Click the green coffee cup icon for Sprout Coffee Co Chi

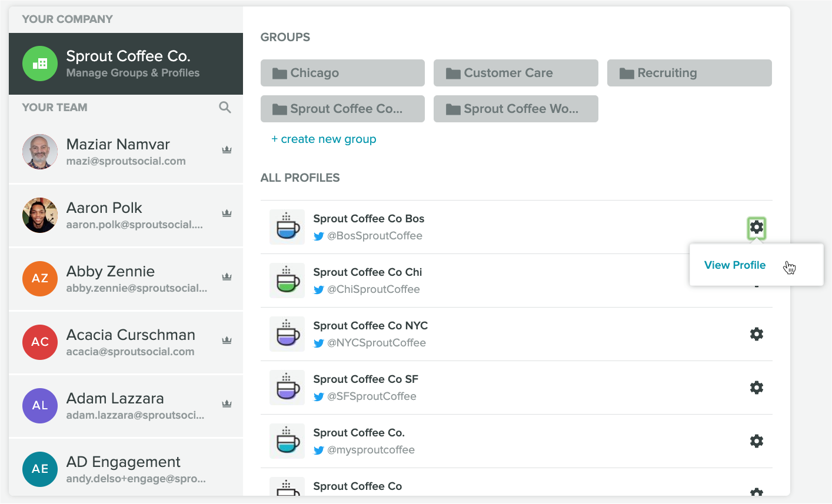[x=287, y=281]
